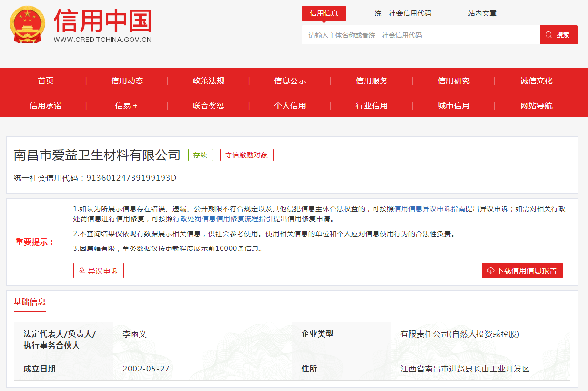Click the 住所 field label

309,369
